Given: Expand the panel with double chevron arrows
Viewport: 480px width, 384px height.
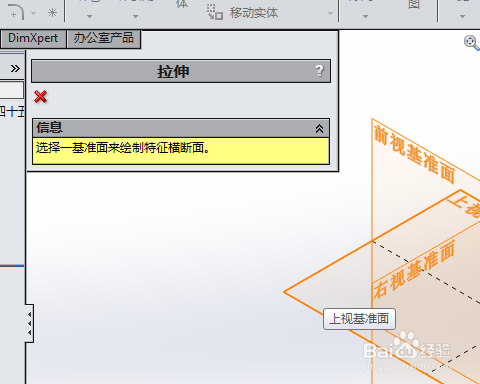Looking at the screenshot, I should [15, 69].
